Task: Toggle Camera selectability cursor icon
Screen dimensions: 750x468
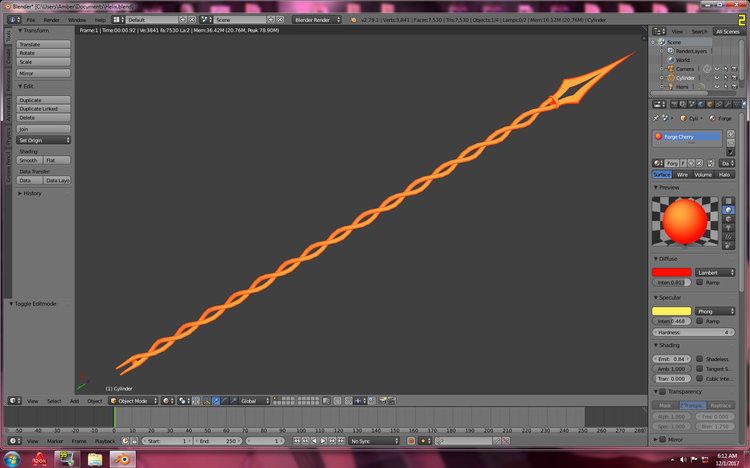Action: pyautogui.click(x=726, y=69)
